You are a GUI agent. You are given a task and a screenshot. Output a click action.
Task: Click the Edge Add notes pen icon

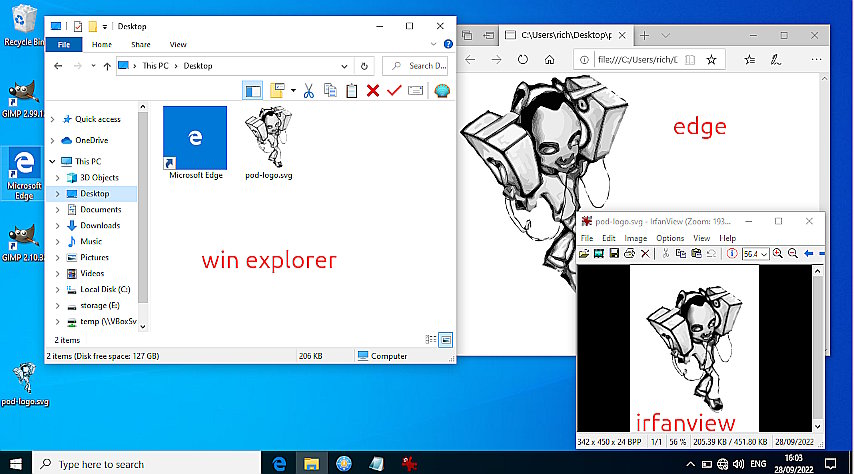pos(776,60)
